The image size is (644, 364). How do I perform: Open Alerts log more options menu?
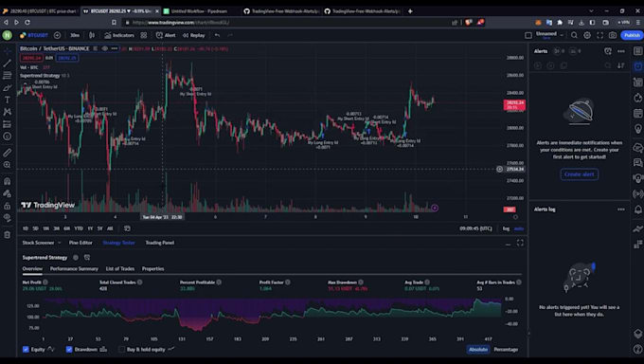(621, 209)
